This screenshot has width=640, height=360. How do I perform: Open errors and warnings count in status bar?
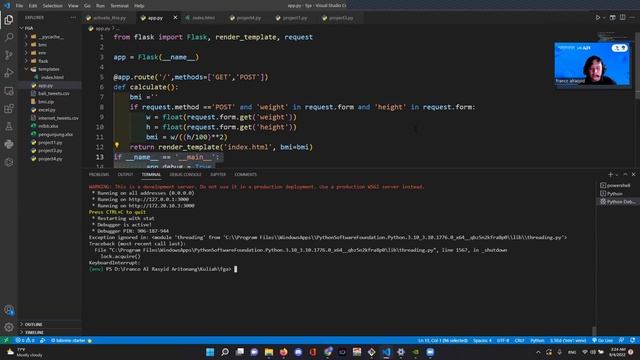point(25,340)
